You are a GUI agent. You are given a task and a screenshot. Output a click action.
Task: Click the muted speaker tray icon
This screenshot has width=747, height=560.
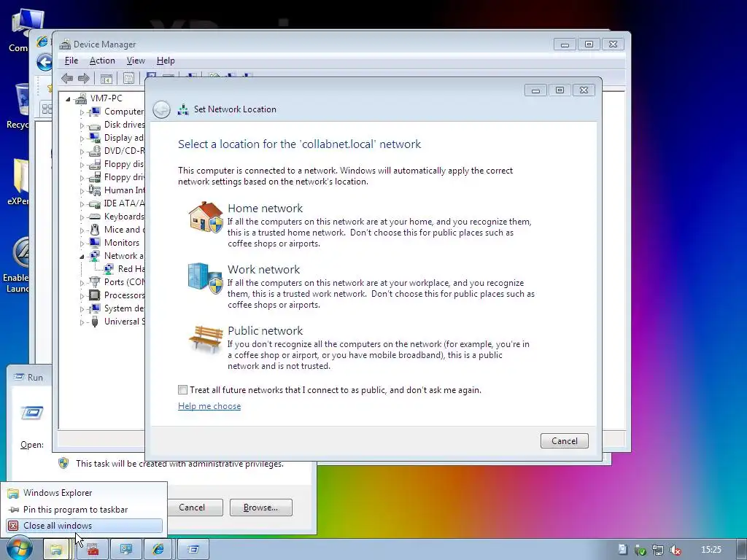pyautogui.click(x=675, y=550)
